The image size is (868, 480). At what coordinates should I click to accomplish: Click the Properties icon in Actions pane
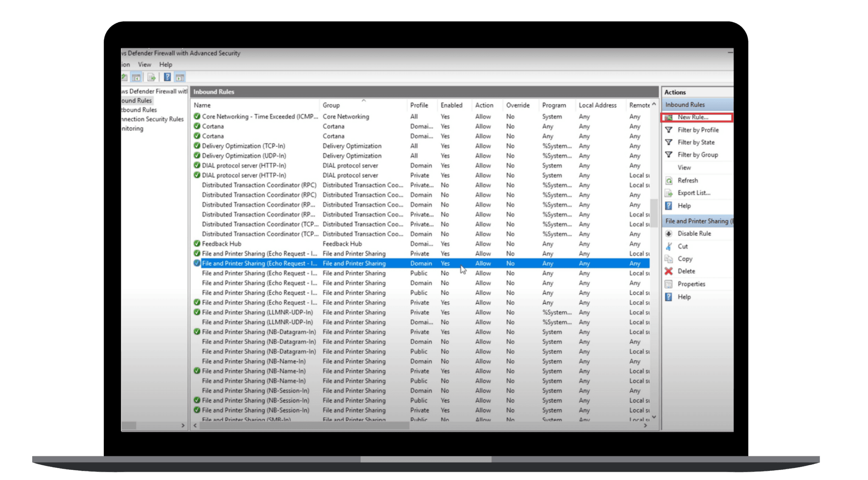coord(669,284)
